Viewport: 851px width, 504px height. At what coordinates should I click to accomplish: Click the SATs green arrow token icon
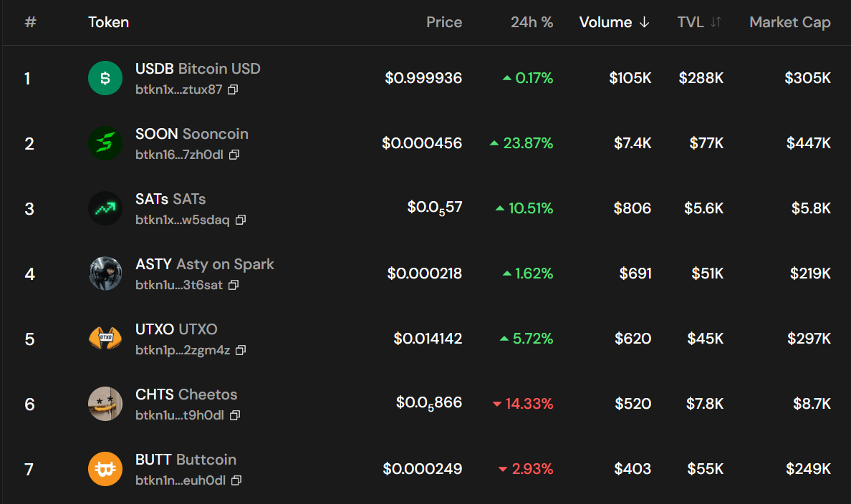click(105, 208)
